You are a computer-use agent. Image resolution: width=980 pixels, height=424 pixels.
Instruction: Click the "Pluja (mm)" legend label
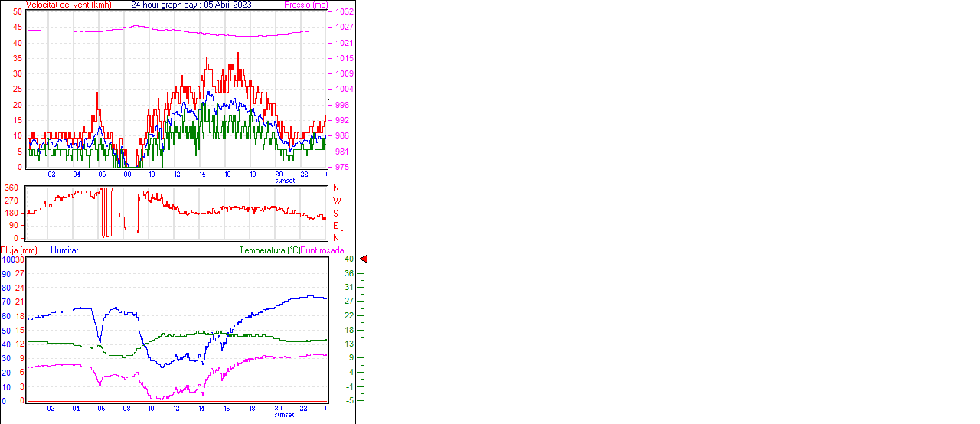(x=18, y=250)
